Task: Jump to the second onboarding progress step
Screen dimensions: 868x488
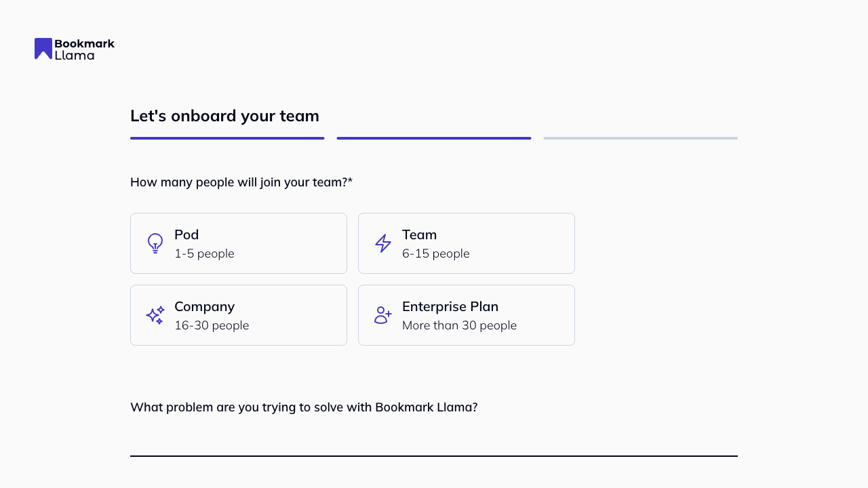Action: coord(434,138)
